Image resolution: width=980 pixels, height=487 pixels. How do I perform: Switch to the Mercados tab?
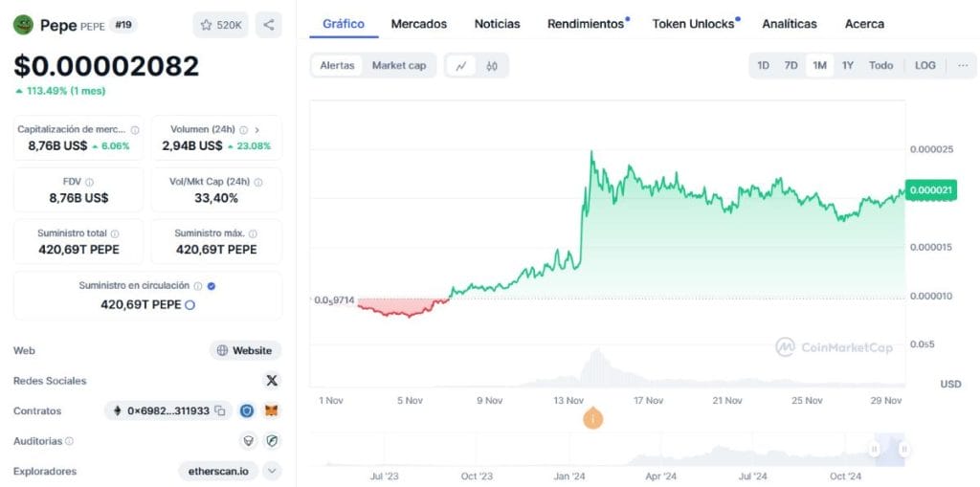[419, 24]
